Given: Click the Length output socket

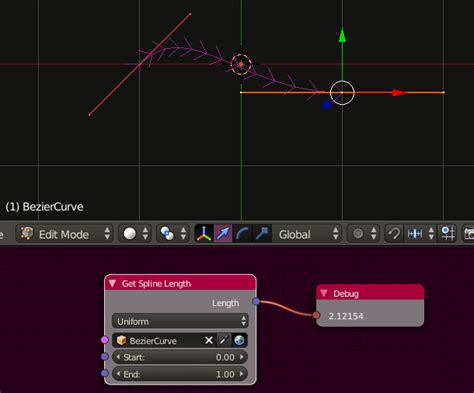Looking at the screenshot, I should [256, 301].
